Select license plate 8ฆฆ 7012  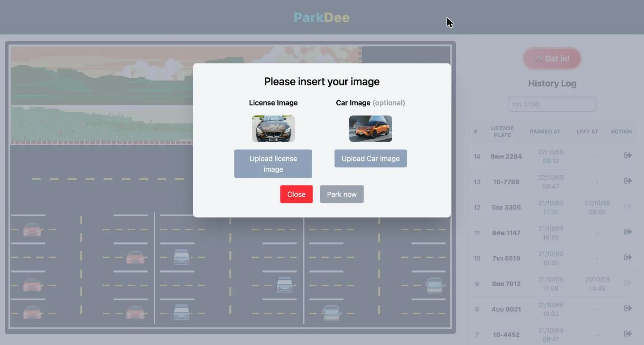tap(506, 284)
